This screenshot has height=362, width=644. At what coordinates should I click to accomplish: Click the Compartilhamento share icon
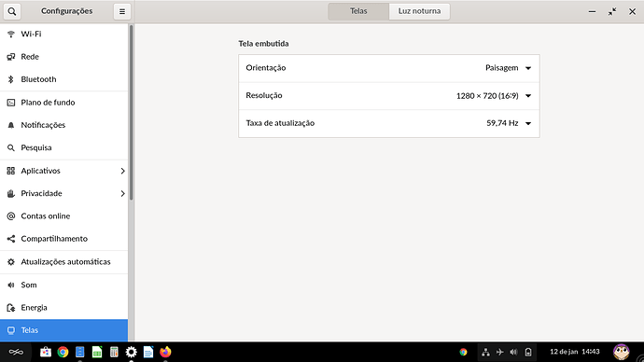[11, 239]
